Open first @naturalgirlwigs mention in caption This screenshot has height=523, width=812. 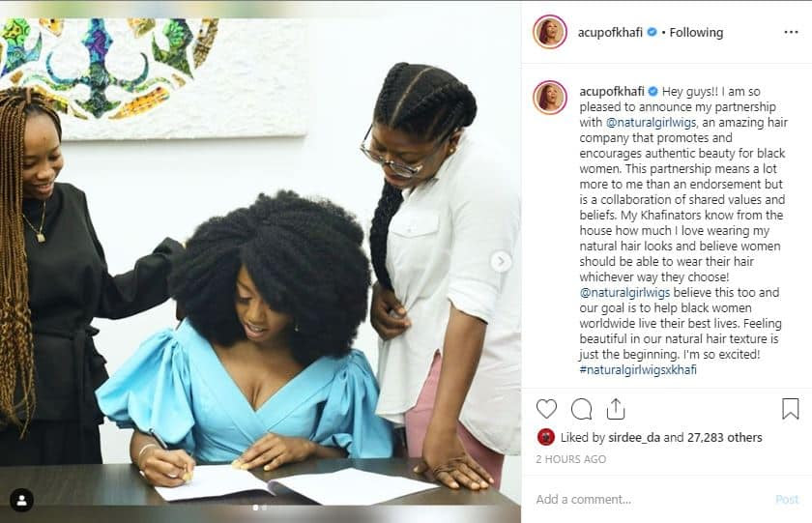[x=651, y=123]
